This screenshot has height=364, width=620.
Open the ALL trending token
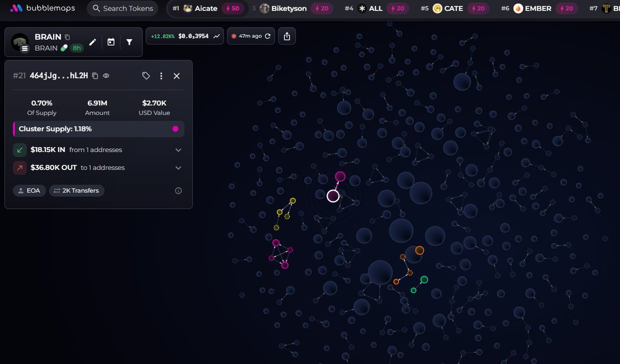376,8
